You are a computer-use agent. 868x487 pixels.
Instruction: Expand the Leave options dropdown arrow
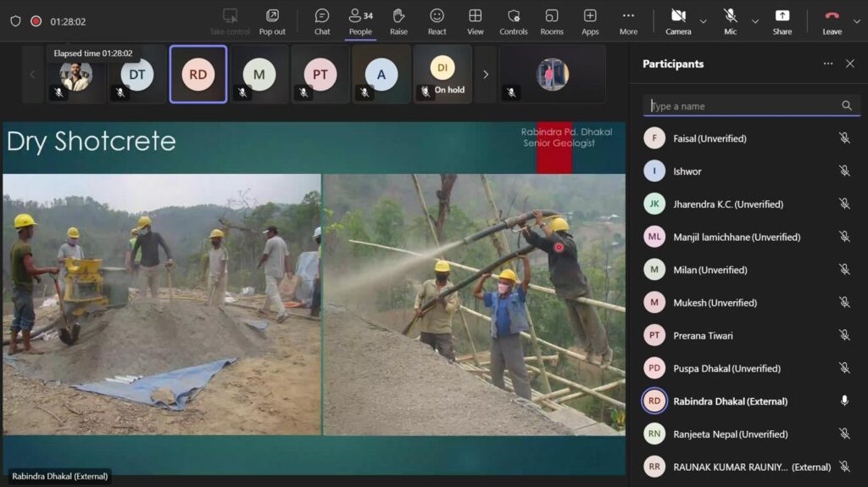pyautogui.click(x=857, y=21)
